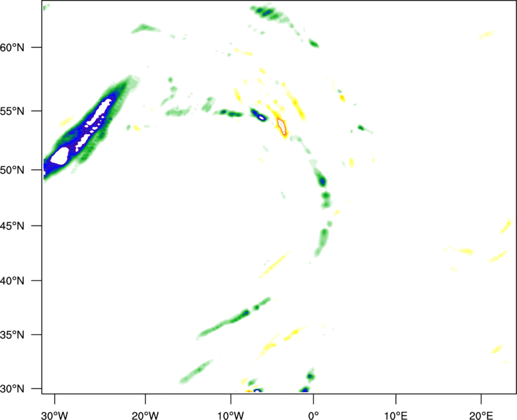Image resolution: width=517 pixels, height=420 pixels.
Task: Click the 40°N latitude label
Action: [12, 281]
